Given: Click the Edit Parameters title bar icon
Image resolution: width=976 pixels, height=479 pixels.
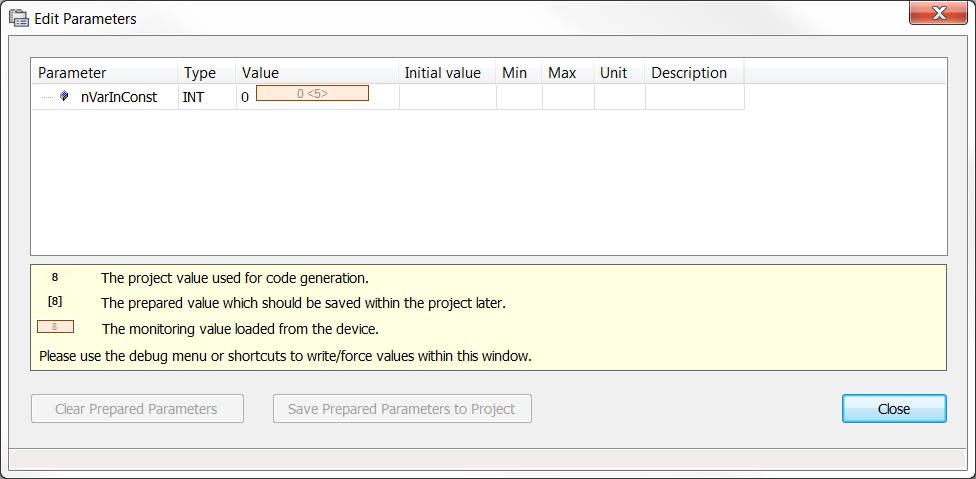Looking at the screenshot, I should coord(19,19).
